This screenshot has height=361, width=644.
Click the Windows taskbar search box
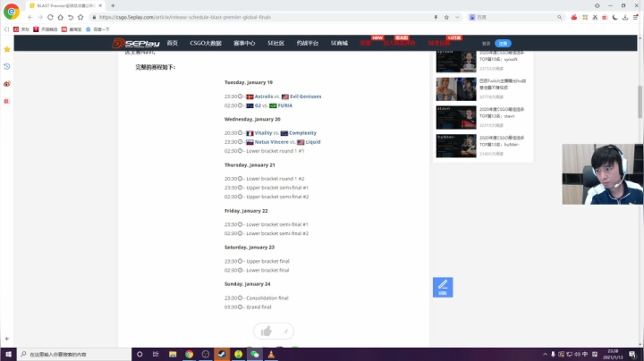74,354
